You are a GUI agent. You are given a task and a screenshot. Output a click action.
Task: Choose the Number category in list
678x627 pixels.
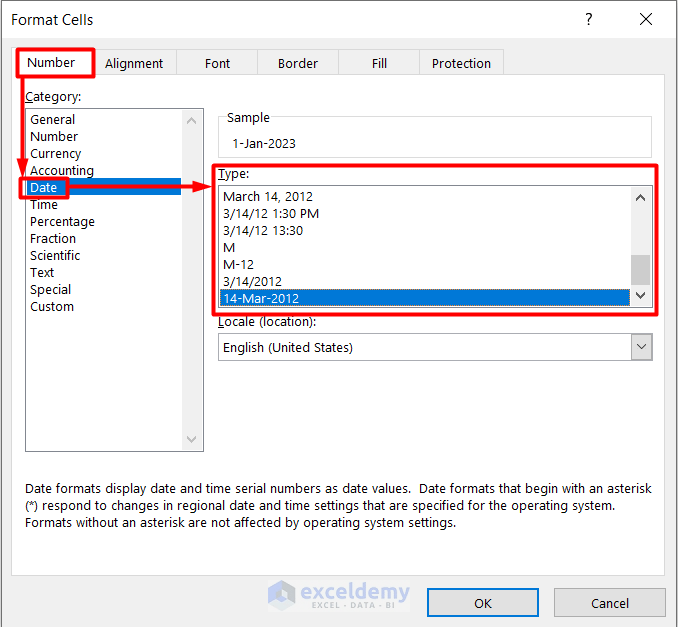[x=104, y=136]
